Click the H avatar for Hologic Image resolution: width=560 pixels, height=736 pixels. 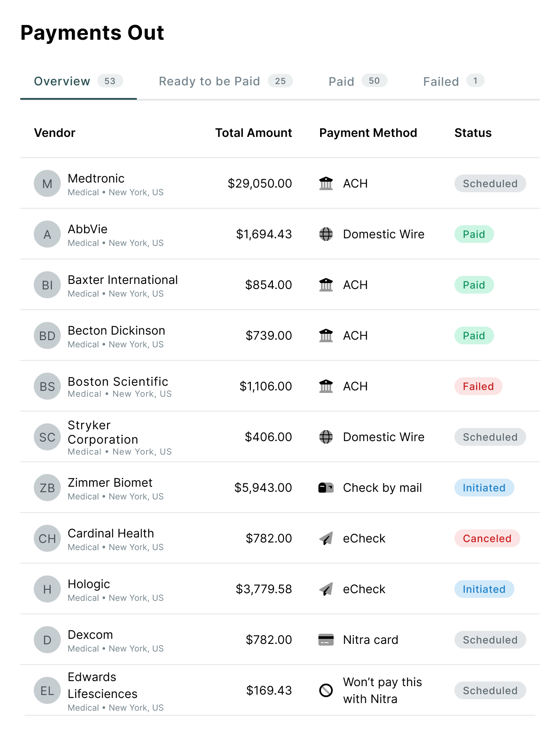point(47,589)
